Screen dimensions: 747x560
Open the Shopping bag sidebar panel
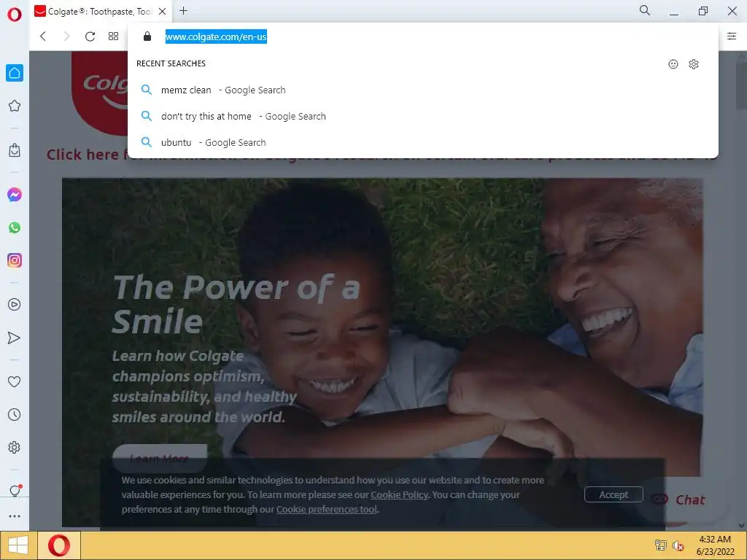[x=15, y=150]
